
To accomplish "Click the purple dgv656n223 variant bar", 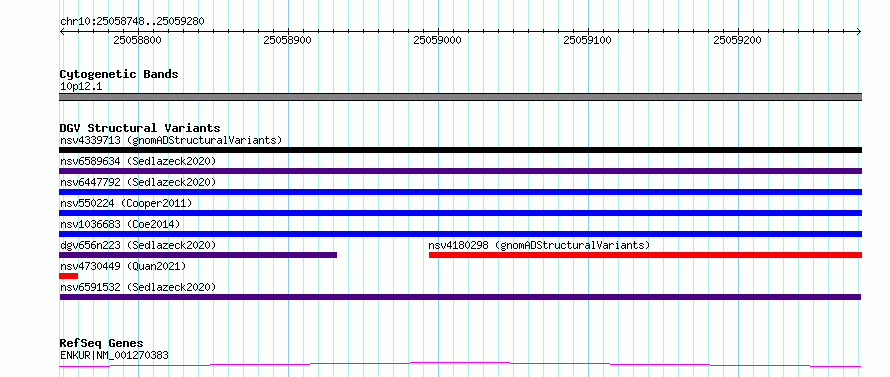I will coord(198,255).
